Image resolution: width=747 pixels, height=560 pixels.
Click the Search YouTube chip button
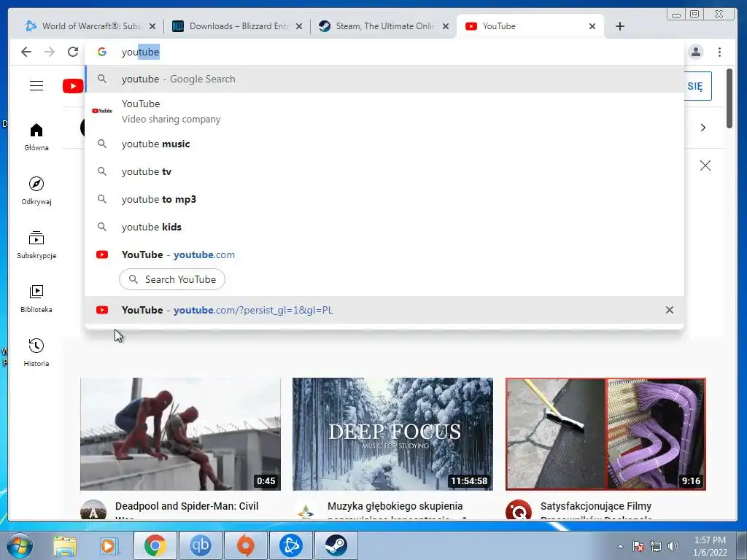tap(172, 279)
